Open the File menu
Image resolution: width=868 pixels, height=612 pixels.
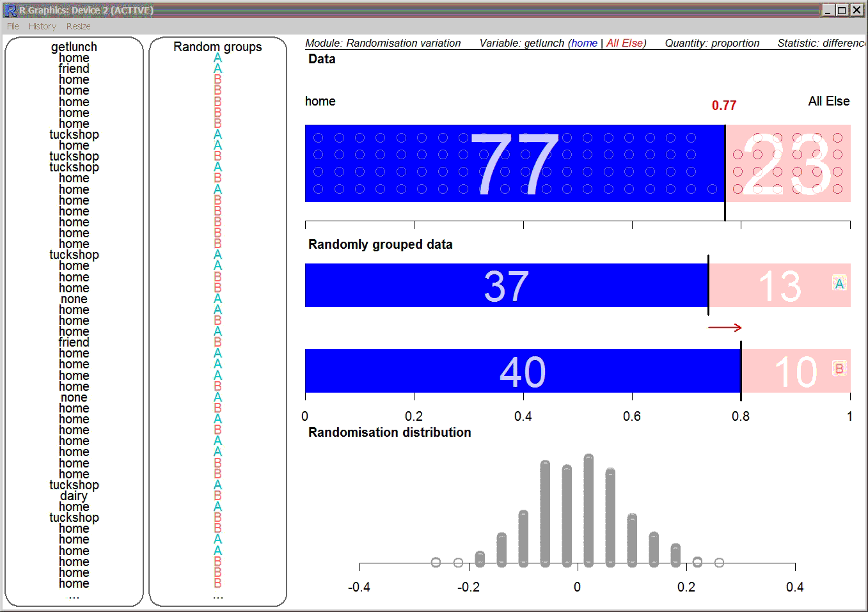click(13, 26)
